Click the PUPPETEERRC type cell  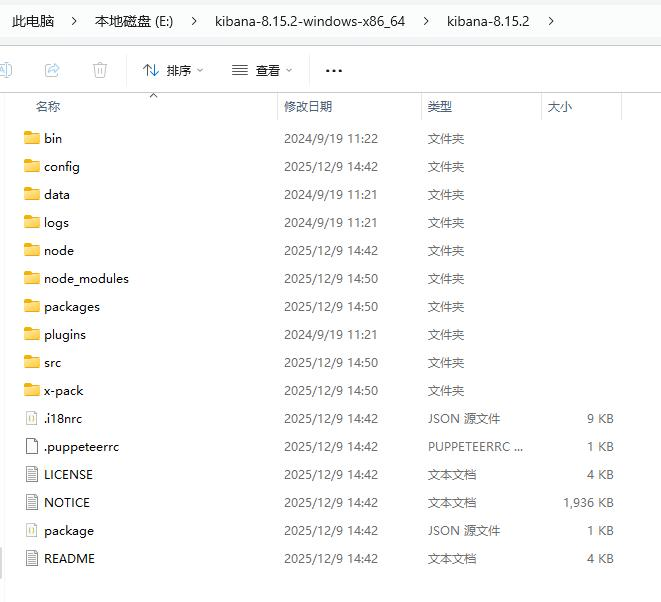click(475, 446)
